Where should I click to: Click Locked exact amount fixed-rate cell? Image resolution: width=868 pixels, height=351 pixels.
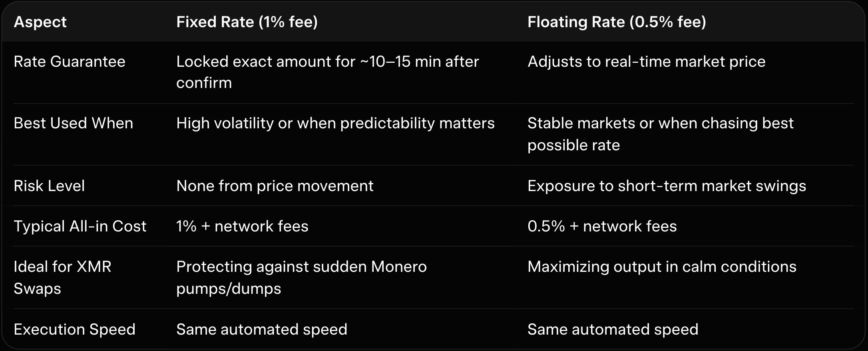pos(327,72)
